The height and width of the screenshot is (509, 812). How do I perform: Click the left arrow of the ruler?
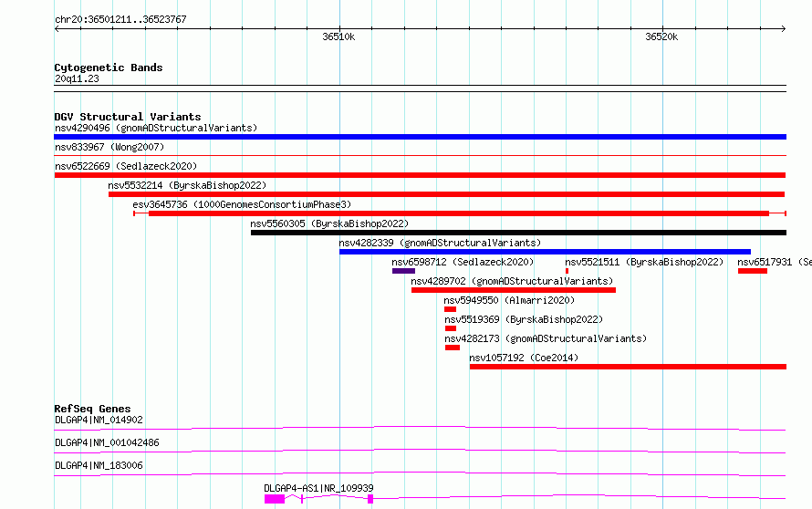coord(57,29)
